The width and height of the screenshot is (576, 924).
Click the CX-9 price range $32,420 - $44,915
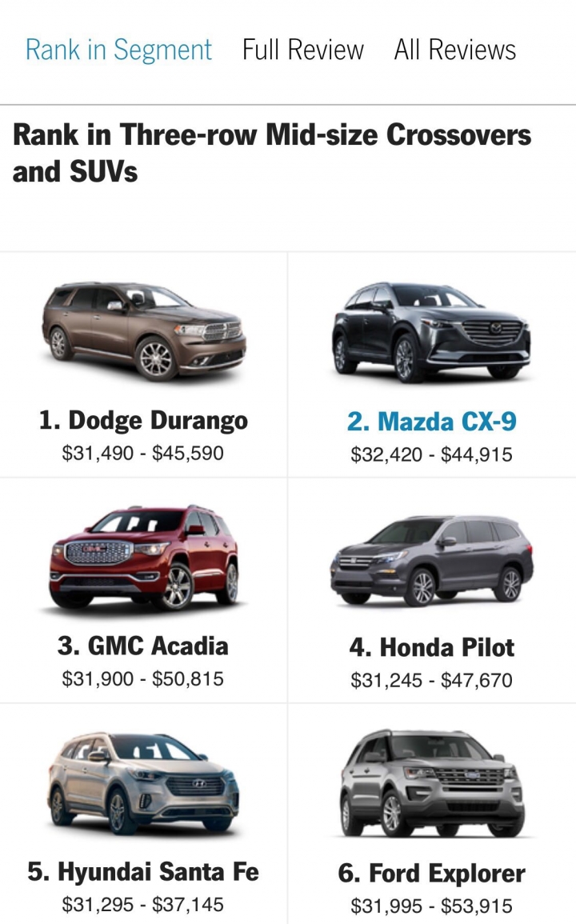coord(431,454)
